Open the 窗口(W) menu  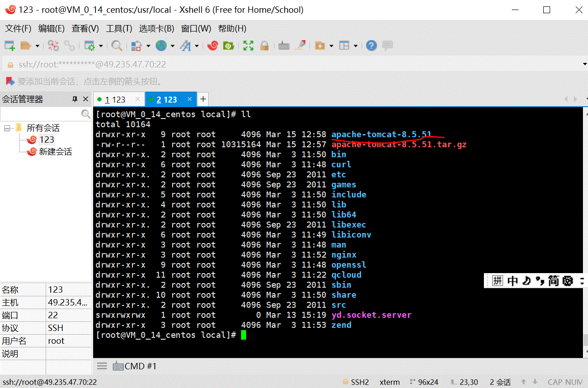[196, 29]
